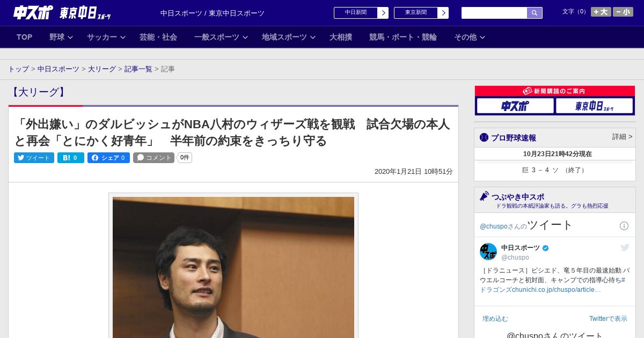Click the 0件 comment count
This screenshot has width=644, height=338.
click(x=185, y=158)
